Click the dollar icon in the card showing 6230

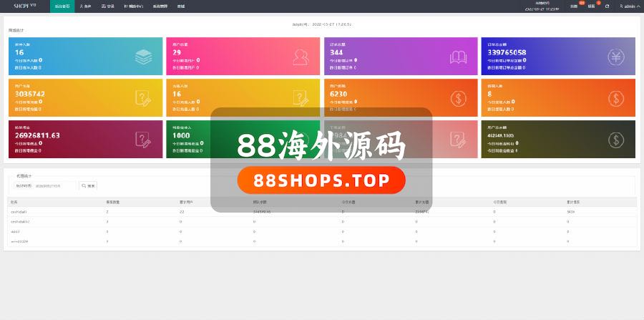(458, 99)
